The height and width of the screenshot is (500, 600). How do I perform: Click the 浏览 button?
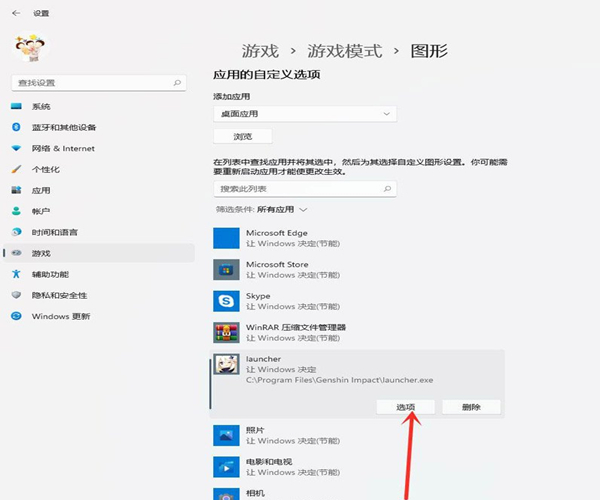point(243,136)
